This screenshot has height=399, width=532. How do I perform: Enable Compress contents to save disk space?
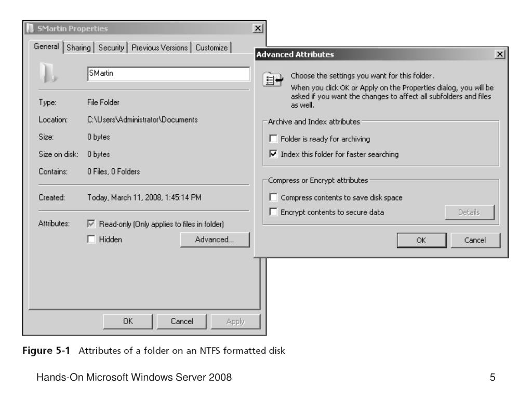click(273, 197)
